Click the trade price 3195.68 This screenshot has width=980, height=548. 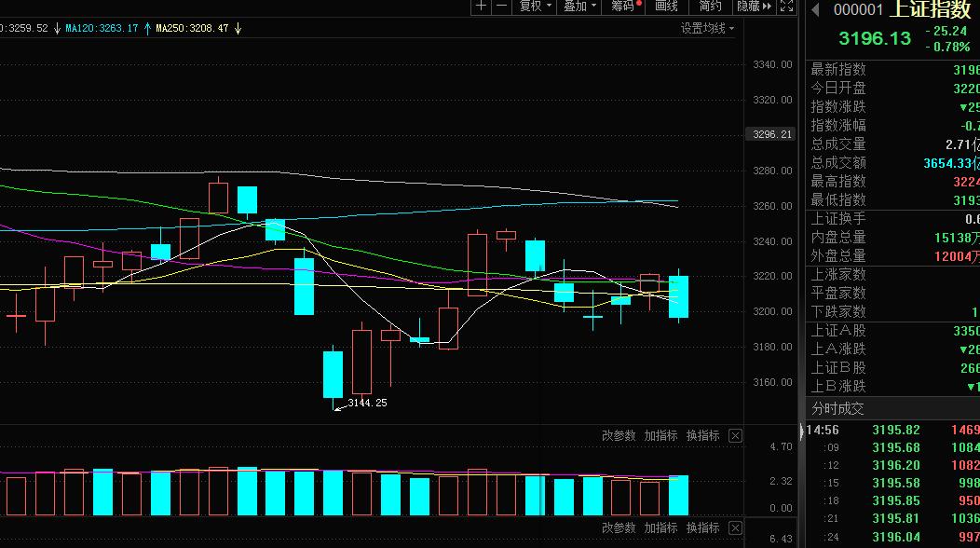895,448
